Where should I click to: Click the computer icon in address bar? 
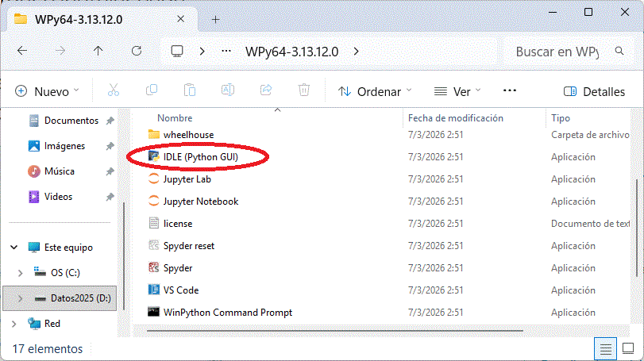click(177, 52)
